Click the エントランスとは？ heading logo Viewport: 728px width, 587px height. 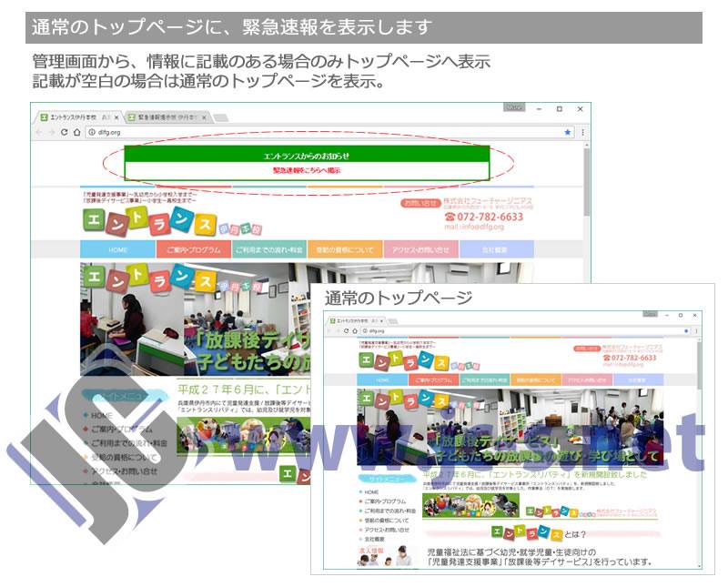click(539, 533)
